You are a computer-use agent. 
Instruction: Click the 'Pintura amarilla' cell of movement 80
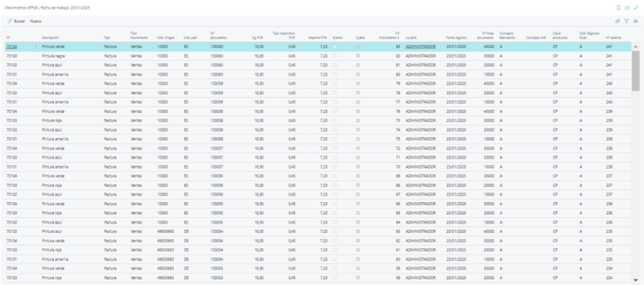coord(55,74)
